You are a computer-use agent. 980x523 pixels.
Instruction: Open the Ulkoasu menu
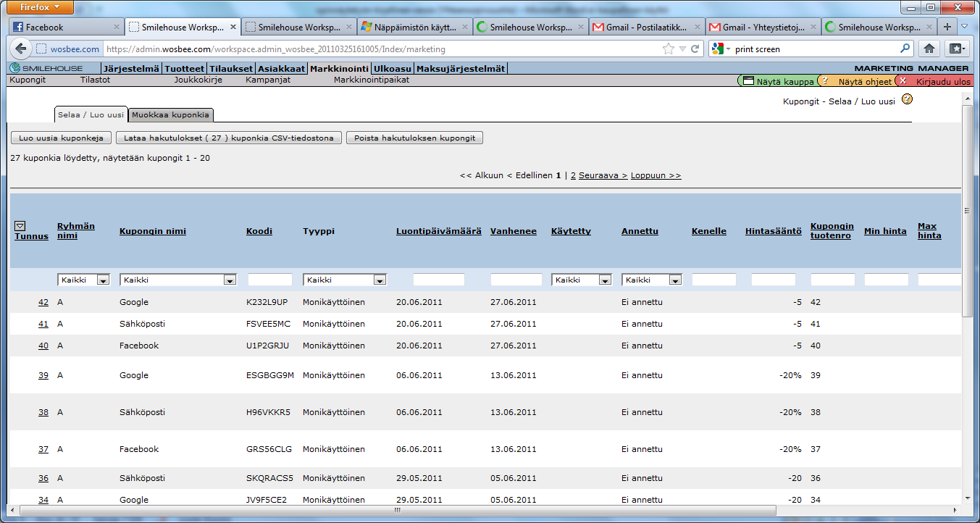[x=392, y=69]
